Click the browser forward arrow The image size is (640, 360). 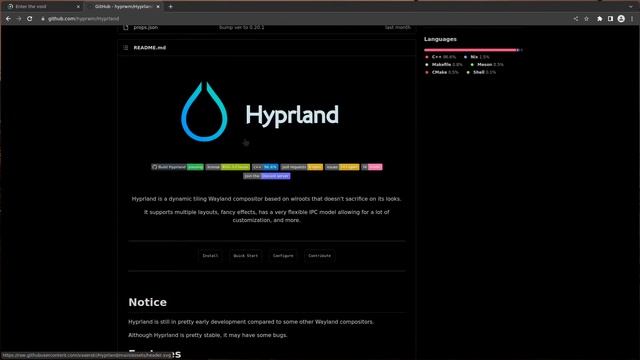19,19
